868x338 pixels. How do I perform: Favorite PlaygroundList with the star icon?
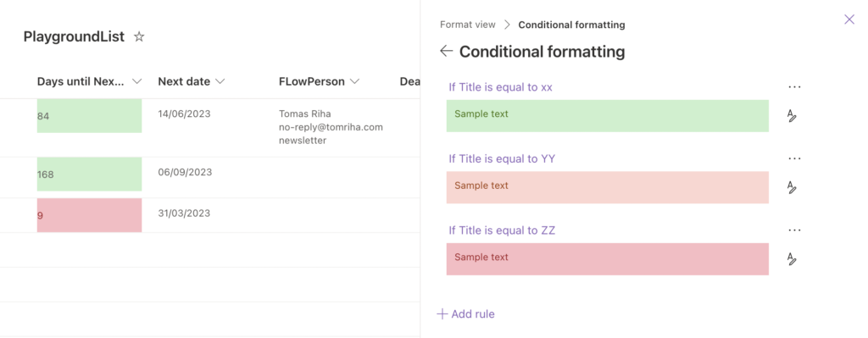140,37
